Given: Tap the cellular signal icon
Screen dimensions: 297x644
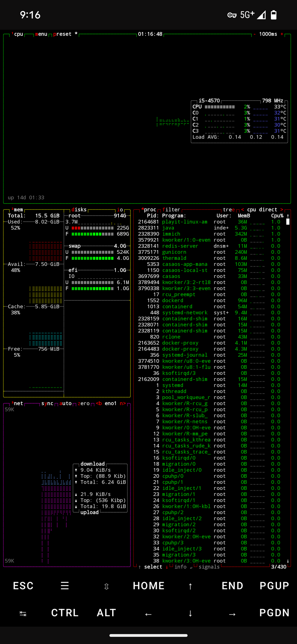Looking at the screenshot, I should point(261,15).
